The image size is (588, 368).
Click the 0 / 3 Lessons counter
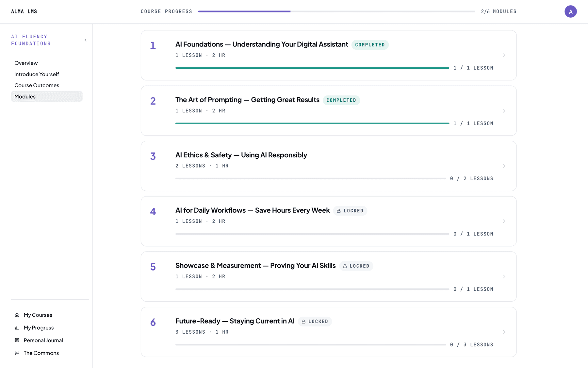(472, 345)
